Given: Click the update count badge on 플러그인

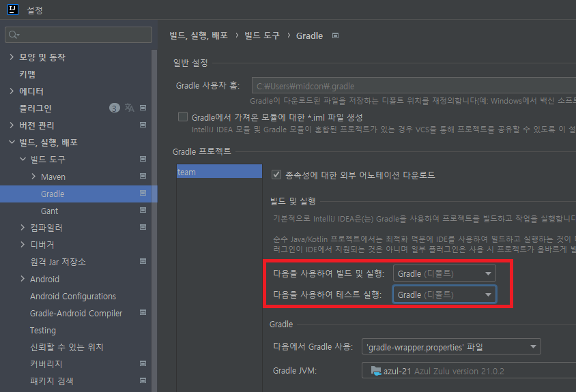Looking at the screenshot, I should click(115, 108).
